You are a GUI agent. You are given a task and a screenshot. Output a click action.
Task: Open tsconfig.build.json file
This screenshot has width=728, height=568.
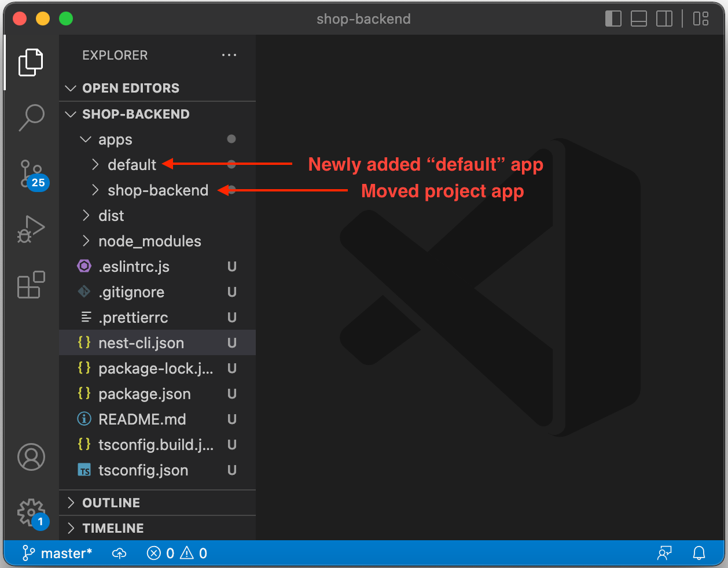(157, 445)
